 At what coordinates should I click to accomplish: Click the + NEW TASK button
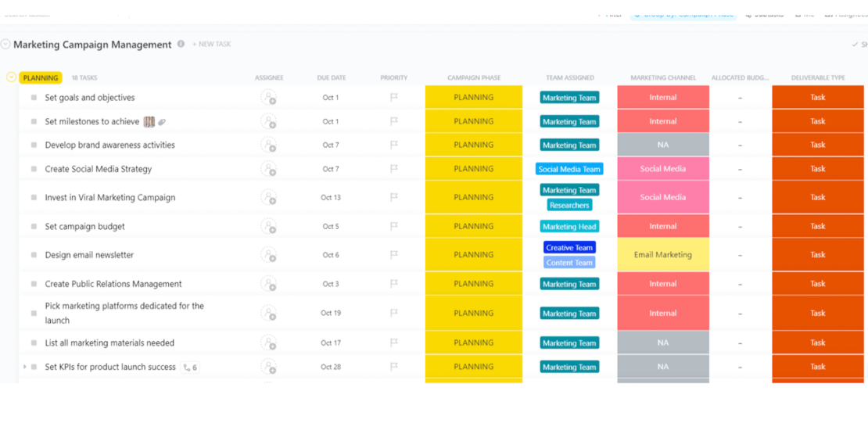pyautogui.click(x=211, y=45)
